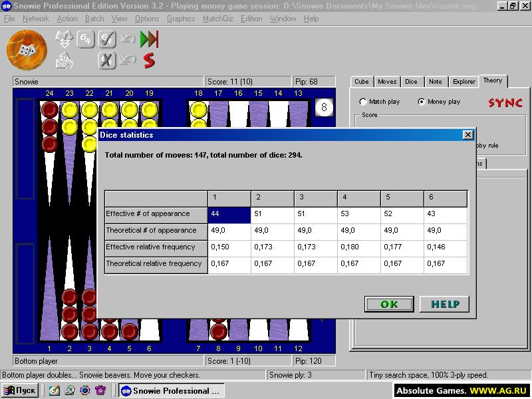
Task: Click the manual dice hand icon
Action: tap(64, 61)
